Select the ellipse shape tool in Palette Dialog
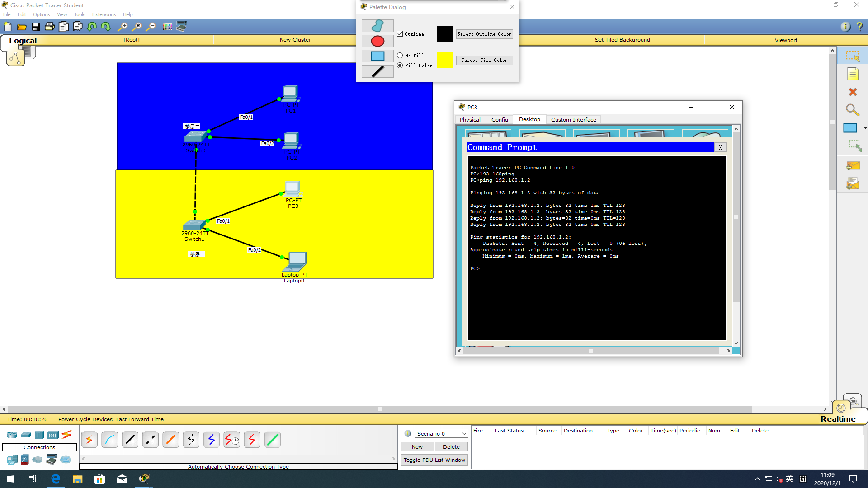 pyautogui.click(x=377, y=41)
